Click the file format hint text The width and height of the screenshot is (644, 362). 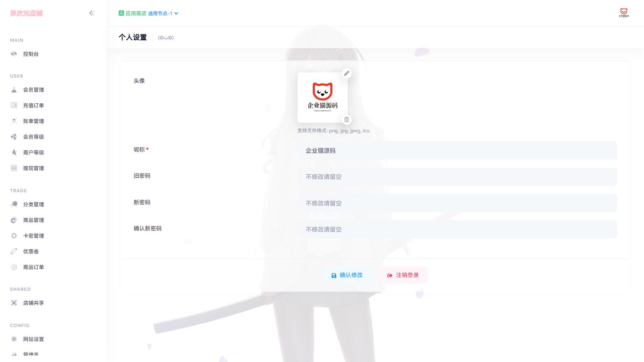click(x=334, y=131)
